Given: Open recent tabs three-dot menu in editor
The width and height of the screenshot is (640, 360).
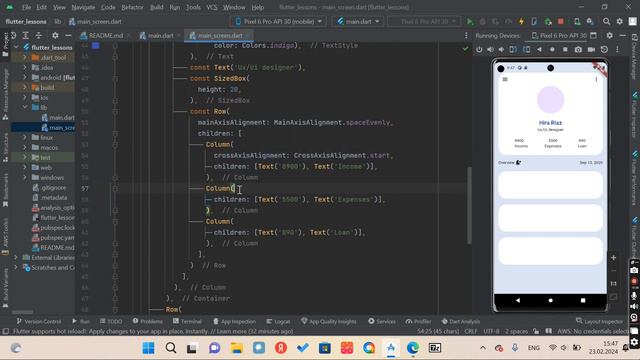Looking at the screenshot, I should click(x=466, y=36).
